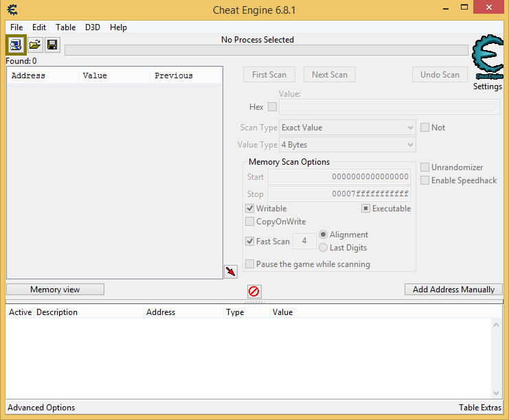Toggle the CopyOnWrite checkbox

click(x=249, y=222)
